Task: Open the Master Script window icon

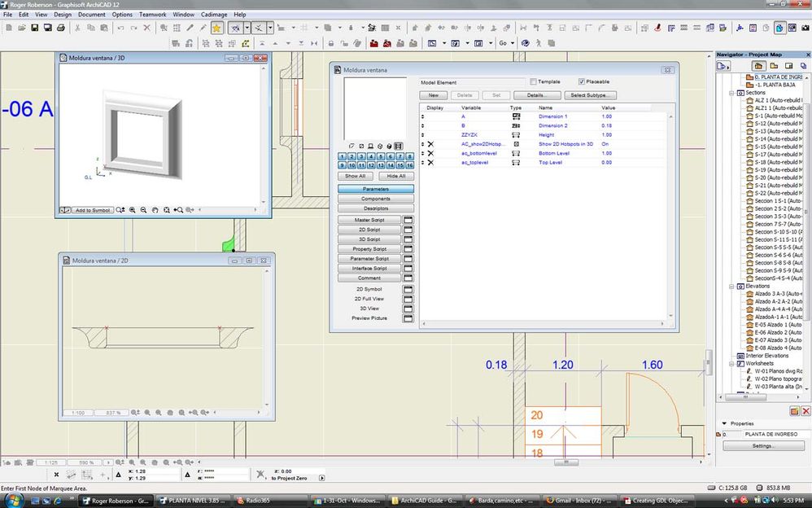Action: click(x=408, y=220)
